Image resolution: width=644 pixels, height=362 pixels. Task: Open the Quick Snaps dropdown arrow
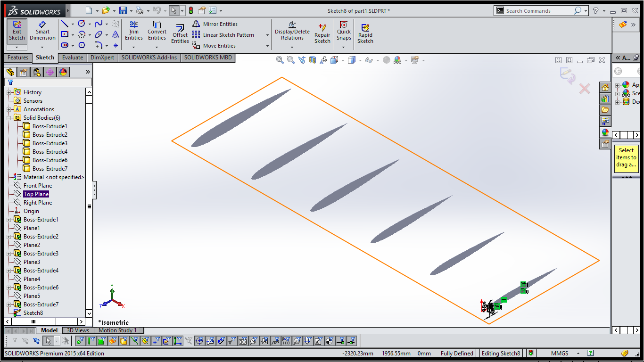click(x=344, y=47)
